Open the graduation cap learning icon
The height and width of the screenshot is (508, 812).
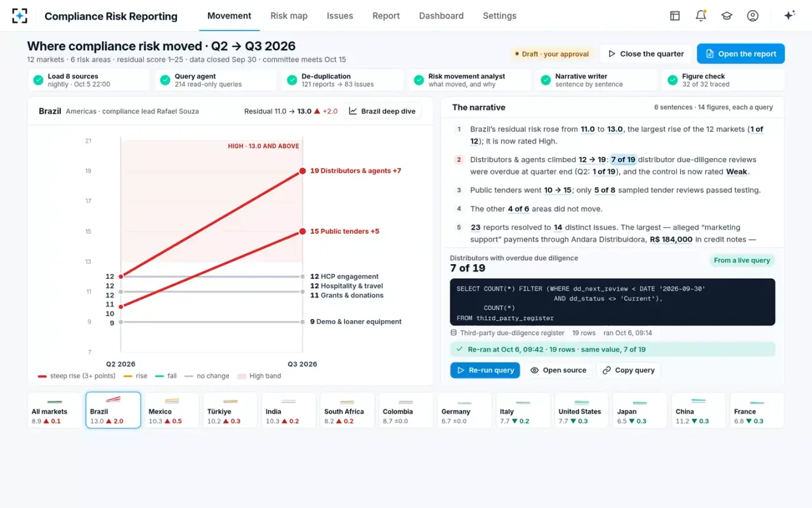(726, 16)
